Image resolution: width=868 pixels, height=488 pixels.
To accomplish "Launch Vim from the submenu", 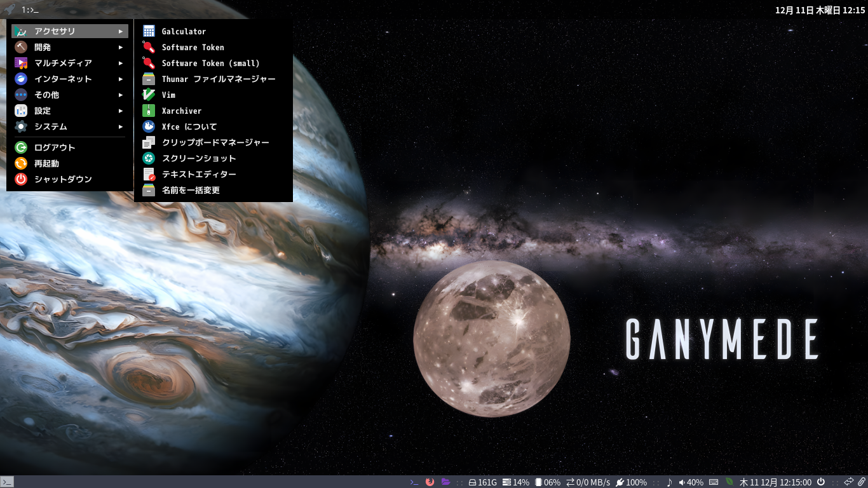I will [214, 95].
